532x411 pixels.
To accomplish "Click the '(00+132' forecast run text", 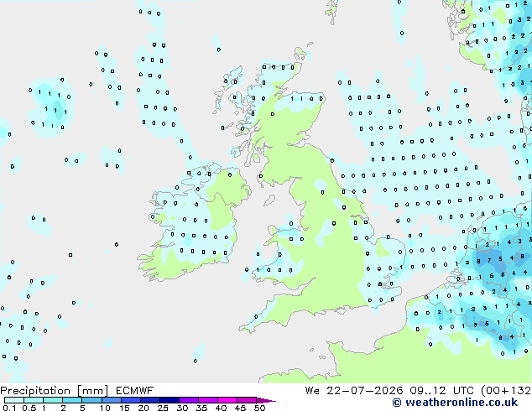I will [506, 391].
